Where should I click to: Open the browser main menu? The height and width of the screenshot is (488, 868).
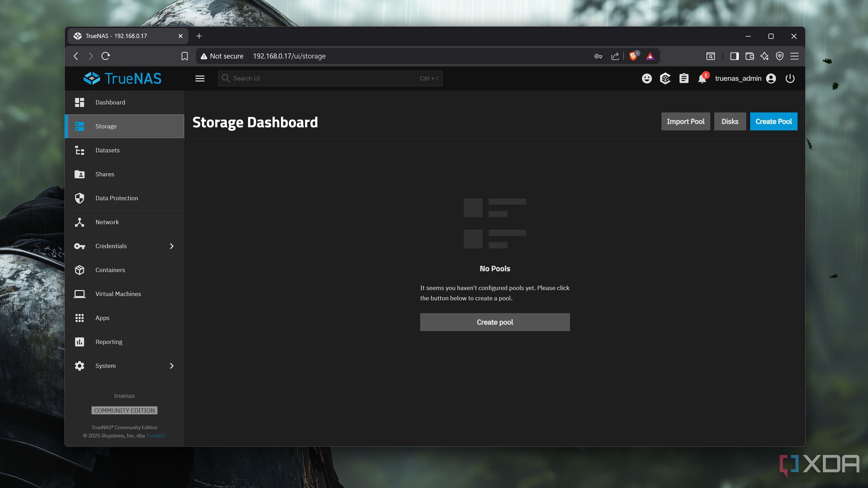pos(795,56)
